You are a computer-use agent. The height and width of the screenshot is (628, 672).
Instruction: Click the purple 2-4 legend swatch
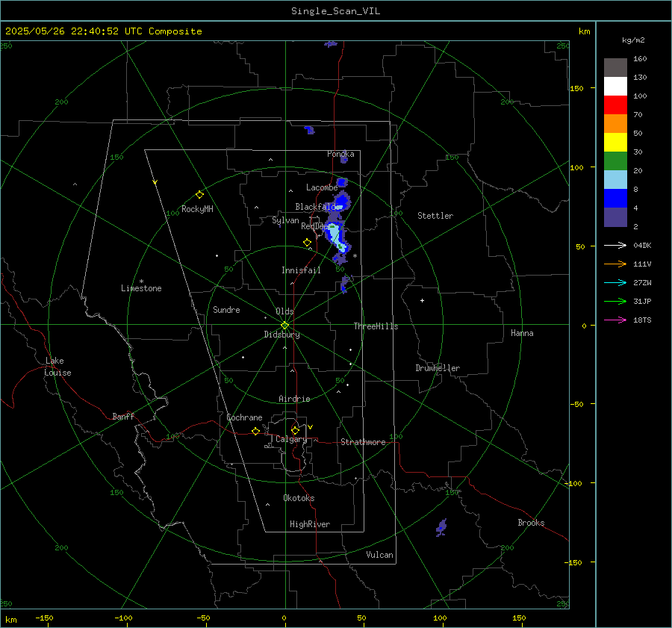pyautogui.click(x=615, y=217)
